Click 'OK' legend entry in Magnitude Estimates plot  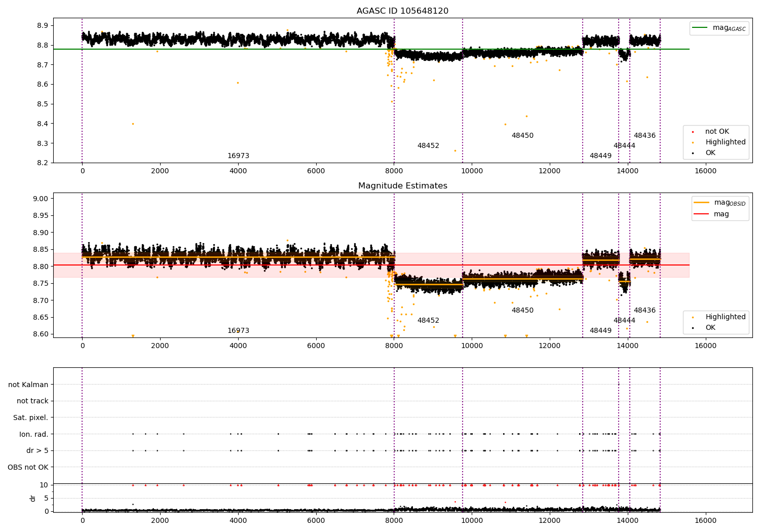[703, 328]
